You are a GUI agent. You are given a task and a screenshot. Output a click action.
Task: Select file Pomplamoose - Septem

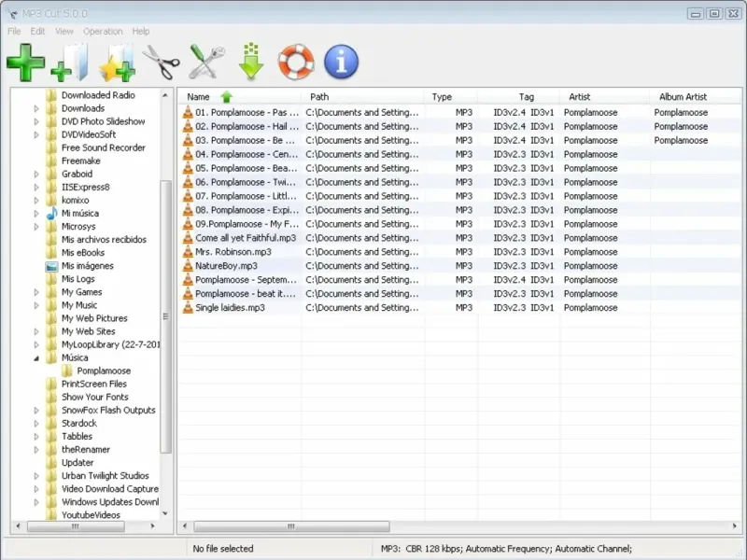point(246,280)
